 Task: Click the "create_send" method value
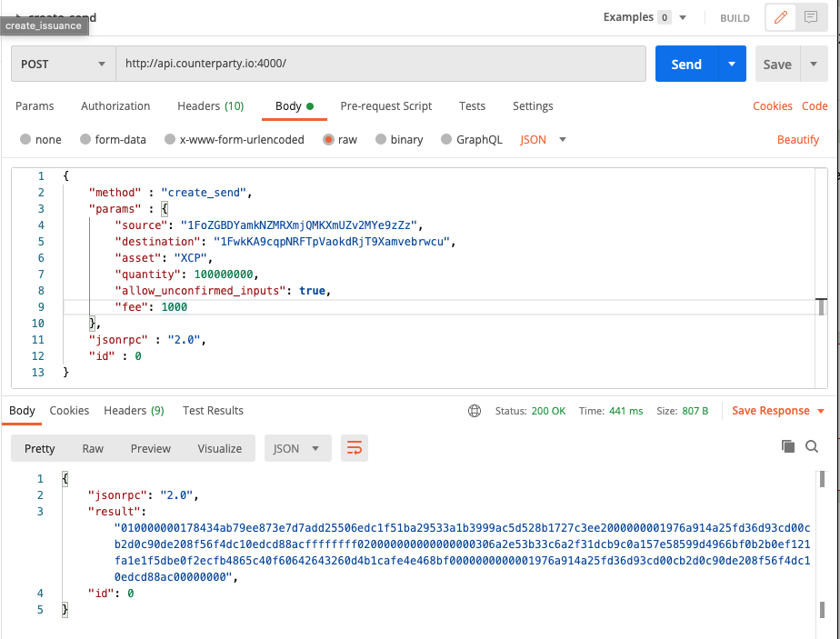(205, 193)
